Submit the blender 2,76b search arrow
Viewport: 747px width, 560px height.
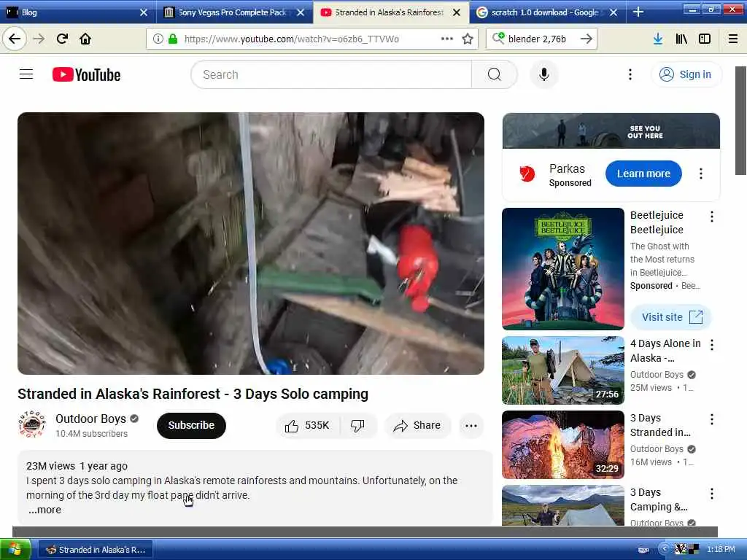587,39
